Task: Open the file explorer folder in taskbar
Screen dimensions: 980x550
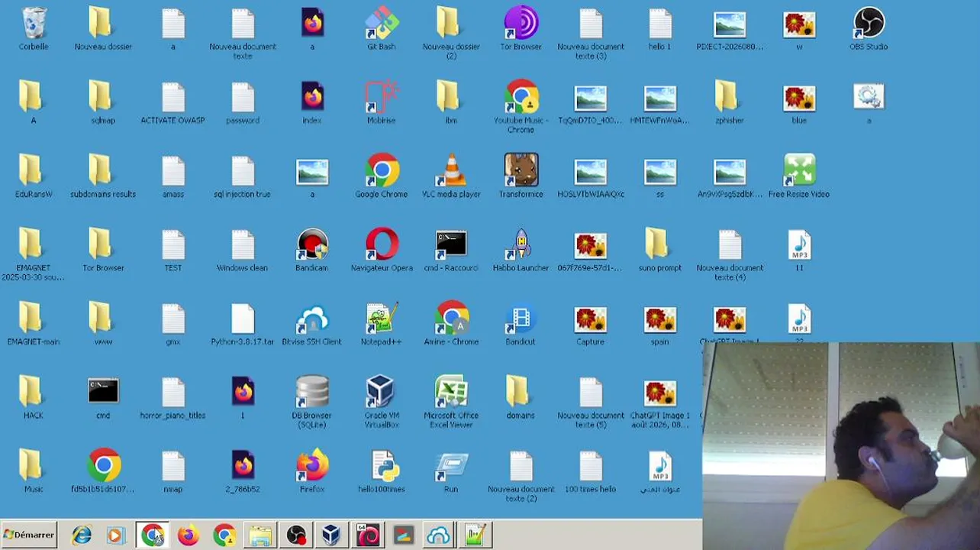Action: click(260, 535)
